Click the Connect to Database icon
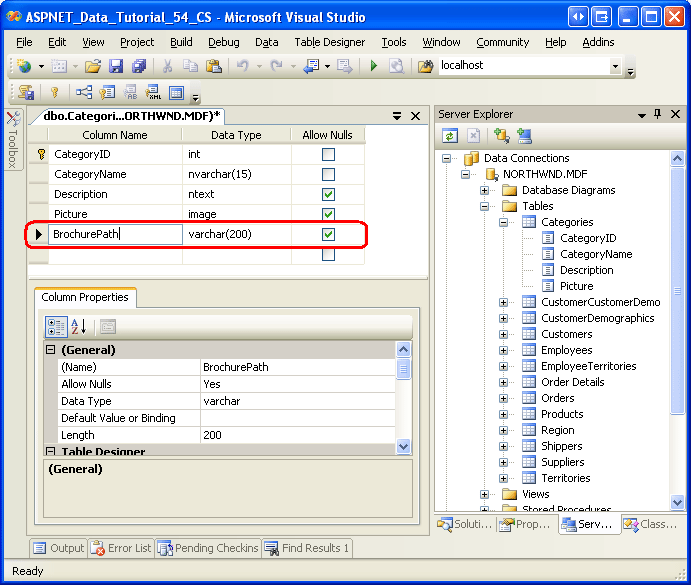This screenshot has height=585, width=691. click(x=500, y=136)
